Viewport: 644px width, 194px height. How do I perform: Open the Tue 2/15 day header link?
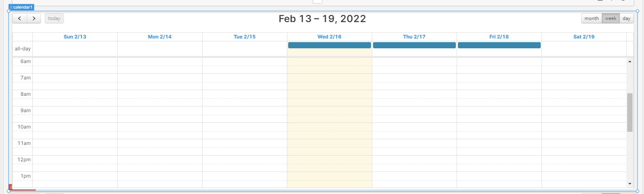pyautogui.click(x=245, y=37)
